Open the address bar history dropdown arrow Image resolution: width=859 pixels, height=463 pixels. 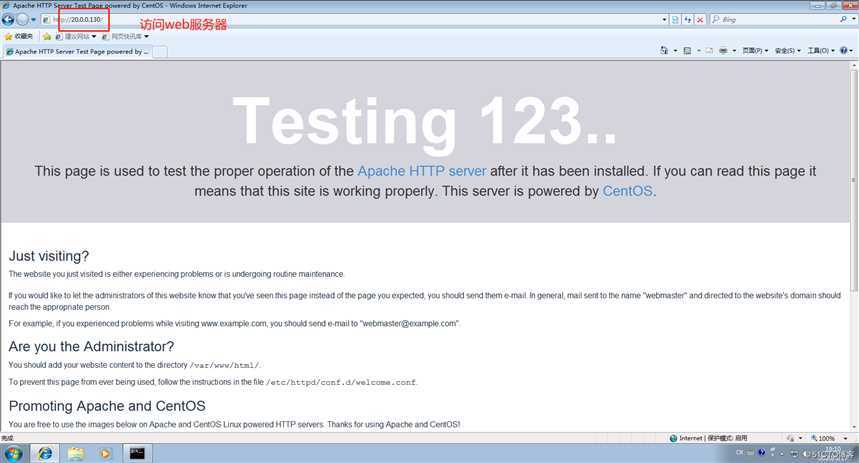pos(665,20)
